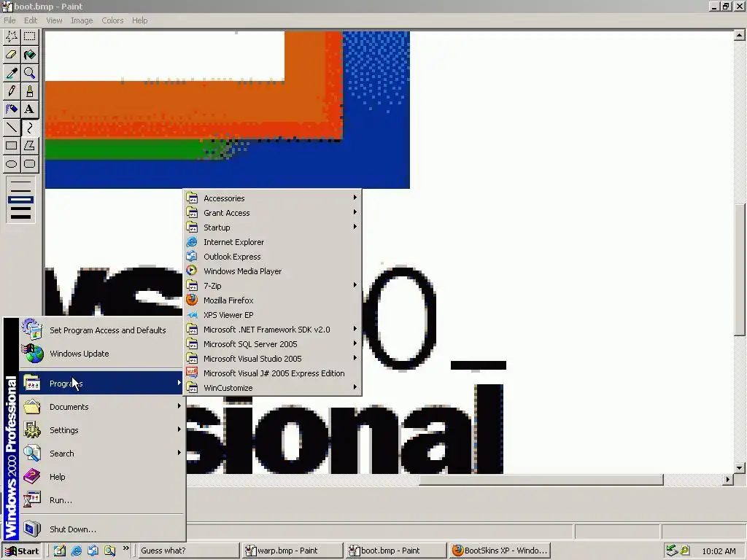The width and height of the screenshot is (747, 560).
Task: Switch to BootSkins XP Firefox window
Action: [500, 551]
